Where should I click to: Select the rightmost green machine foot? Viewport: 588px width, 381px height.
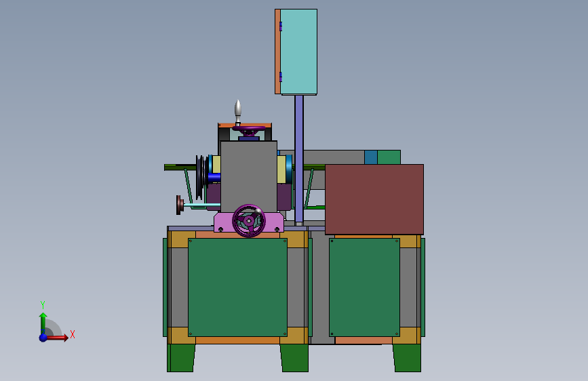point(407,358)
